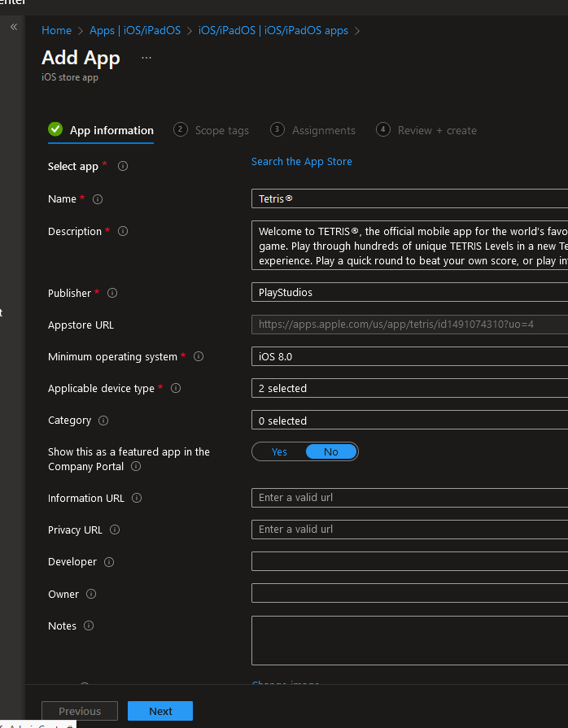Click info icon next to Publisher label
This screenshot has height=728, width=568.
tap(112, 293)
